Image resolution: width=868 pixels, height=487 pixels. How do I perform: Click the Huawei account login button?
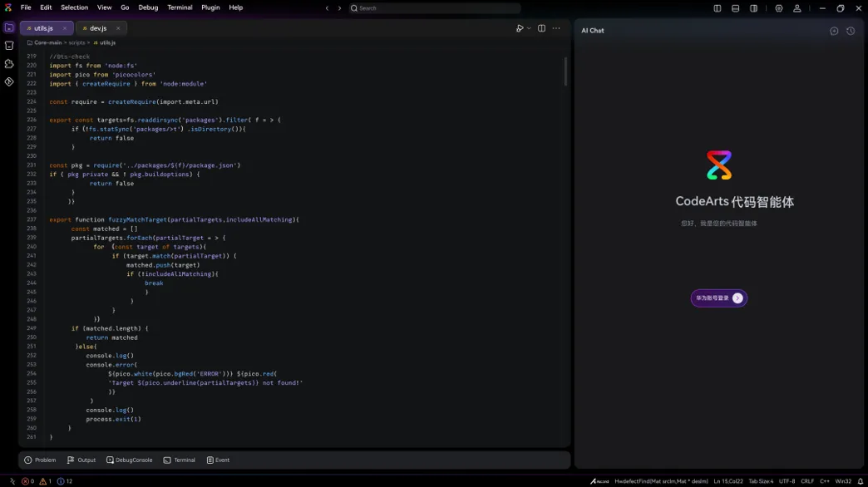718,298
